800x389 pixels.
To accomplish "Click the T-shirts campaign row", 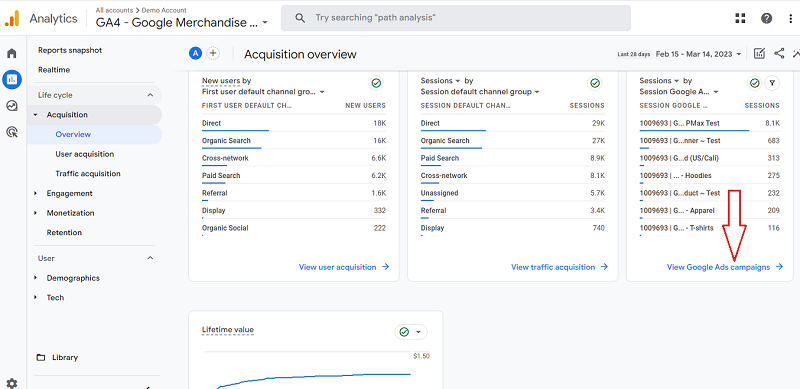I will [709, 228].
